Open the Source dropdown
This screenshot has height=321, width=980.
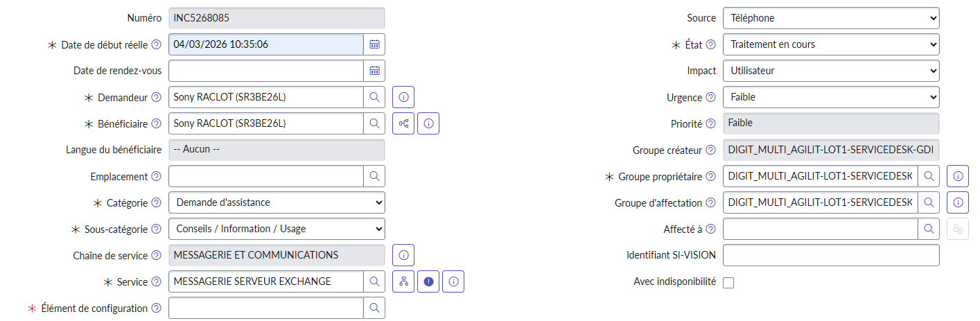click(830, 18)
